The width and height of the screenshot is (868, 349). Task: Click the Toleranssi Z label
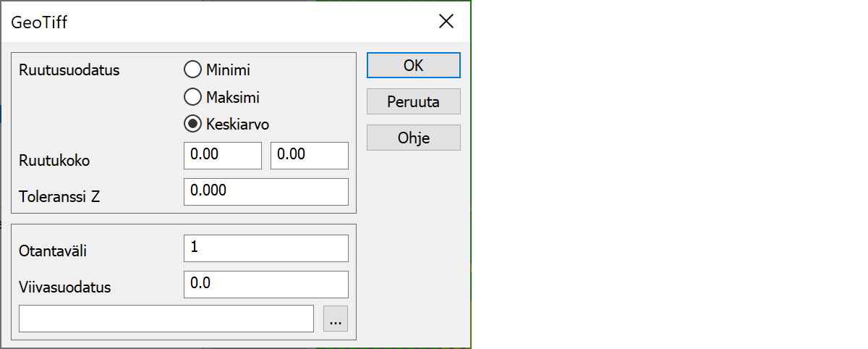tap(59, 196)
